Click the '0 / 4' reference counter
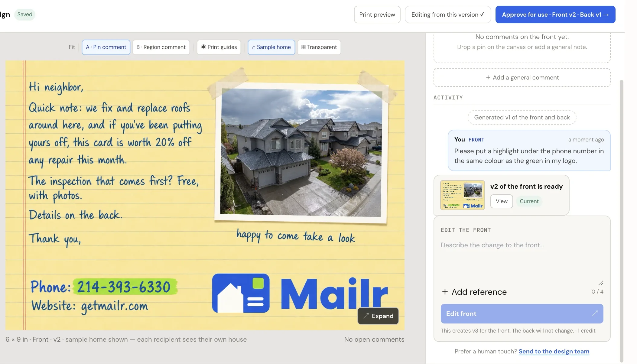 [x=597, y=292]
